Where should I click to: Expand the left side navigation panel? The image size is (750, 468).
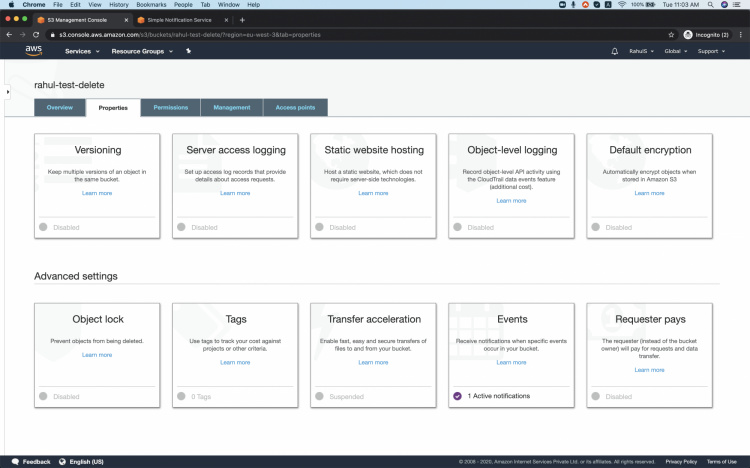7,91
